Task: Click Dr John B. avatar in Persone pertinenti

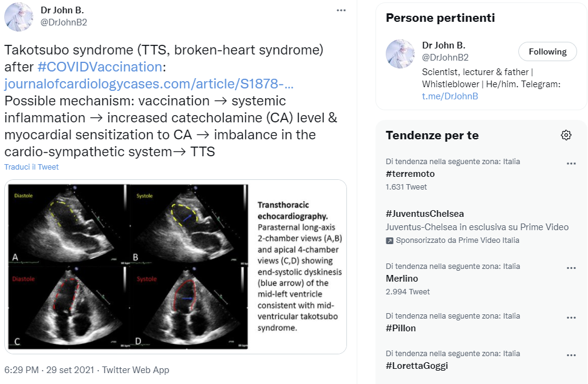Action: tap(400, 54)
